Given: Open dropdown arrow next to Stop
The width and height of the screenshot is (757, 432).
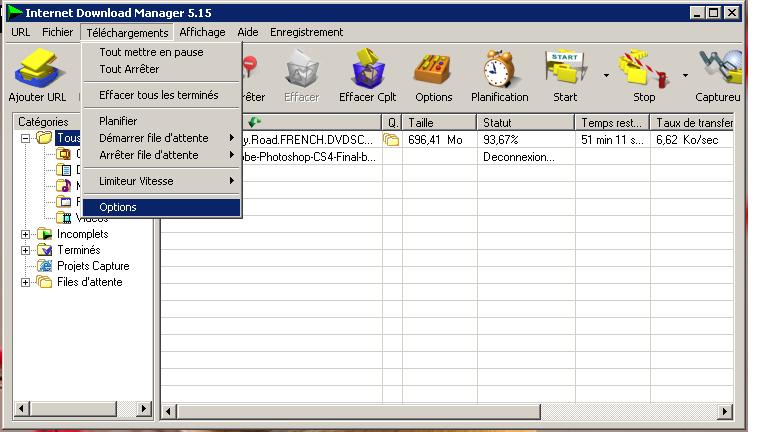Looking at the screenshot, I should coord(686,76).
